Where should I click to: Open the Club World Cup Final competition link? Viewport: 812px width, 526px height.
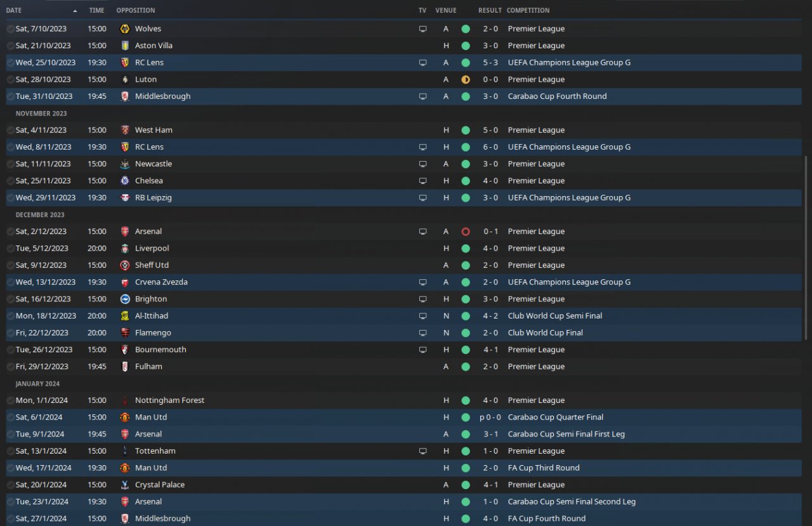tap(545, 332)
